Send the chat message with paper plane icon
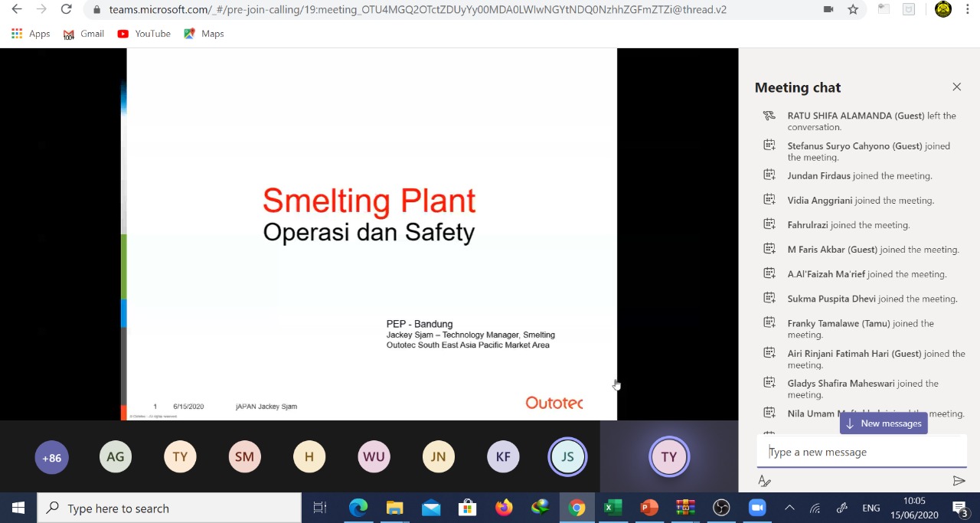 point(959,480)
